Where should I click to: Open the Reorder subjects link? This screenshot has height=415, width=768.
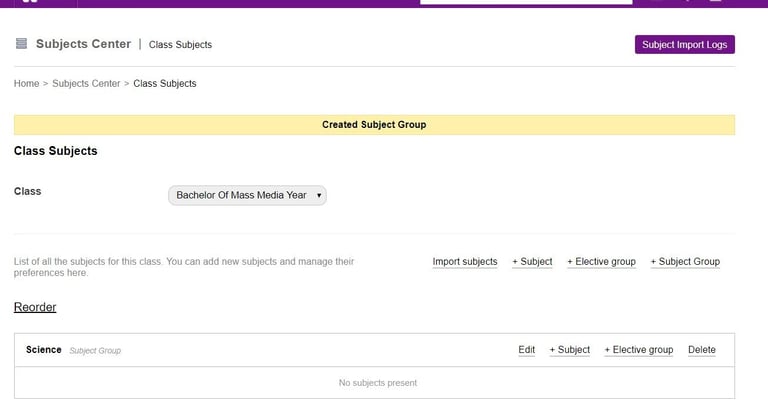(x=35, y=307)
